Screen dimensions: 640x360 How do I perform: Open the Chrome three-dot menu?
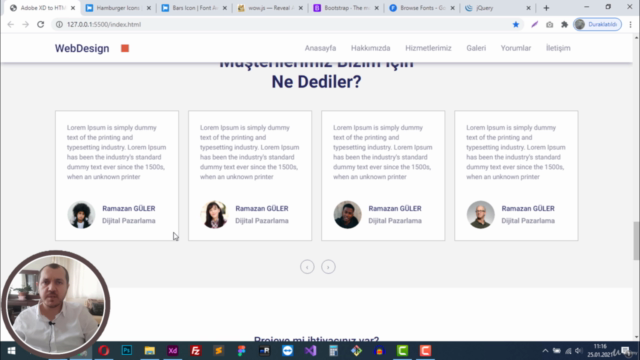click(x=631, y=24)
